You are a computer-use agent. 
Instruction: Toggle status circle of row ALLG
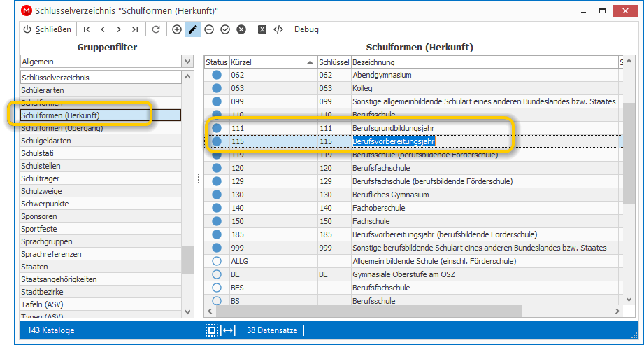tap(217, 261)
